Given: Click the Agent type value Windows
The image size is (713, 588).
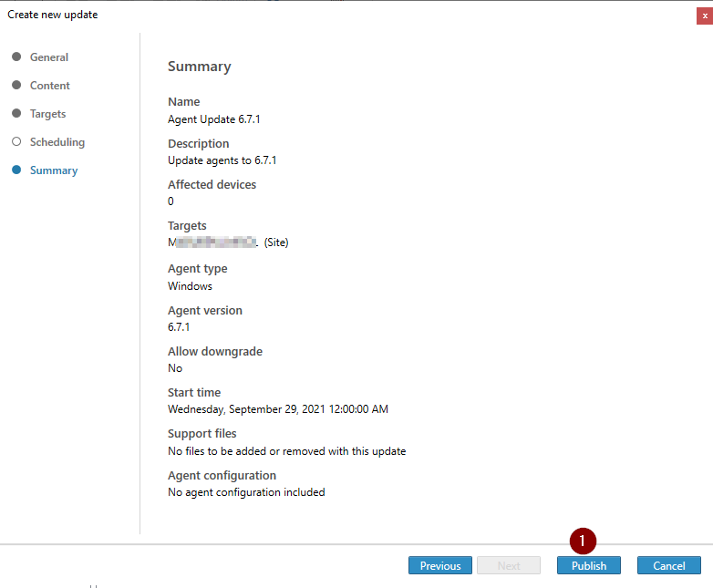Looking at the screenshot, I should (190, 286).
